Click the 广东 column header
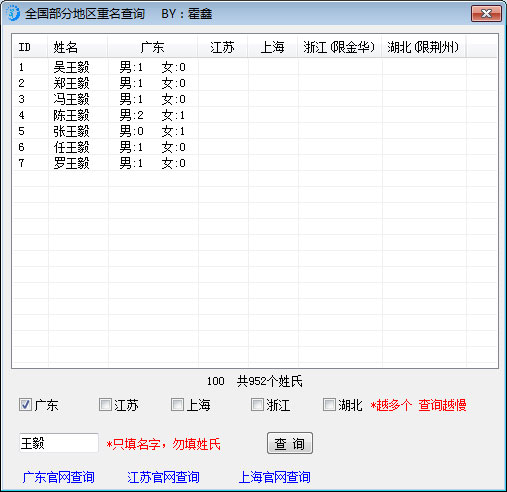Screen dimensions: 507x492 click(x=153, y=47)
